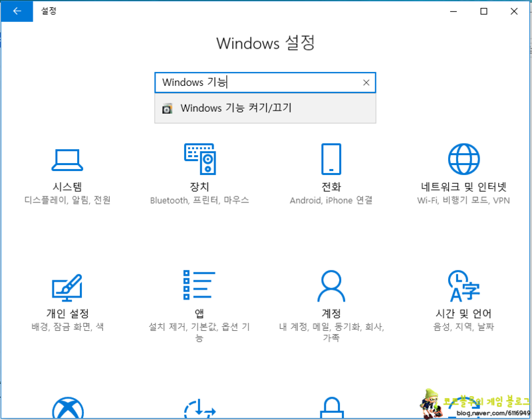Click the 시스템 category label

[67, 187]
